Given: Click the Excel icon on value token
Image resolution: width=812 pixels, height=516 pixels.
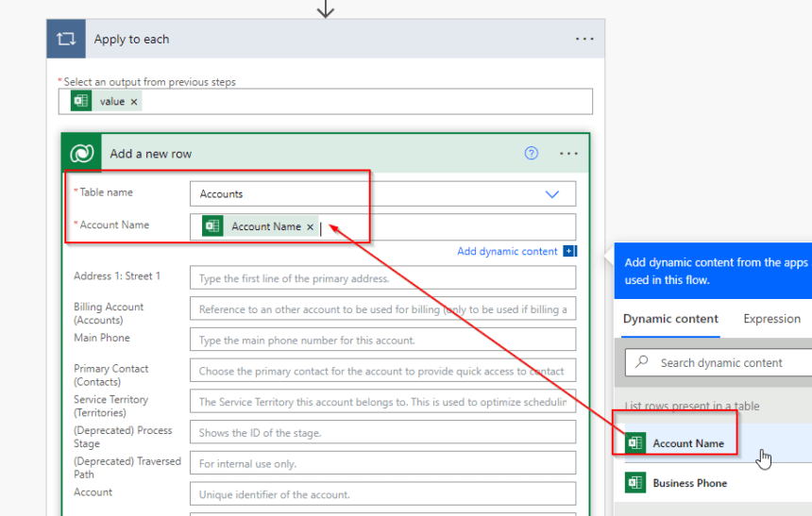Looking at the screenshot, I should (x=81, y=101).
